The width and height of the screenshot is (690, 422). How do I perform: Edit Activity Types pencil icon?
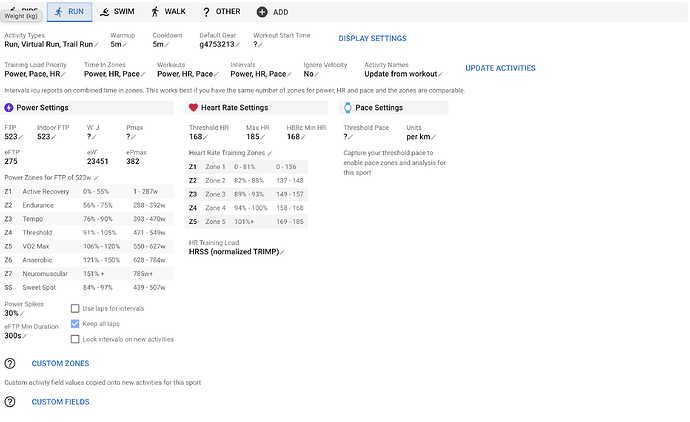tap(96, 44)
